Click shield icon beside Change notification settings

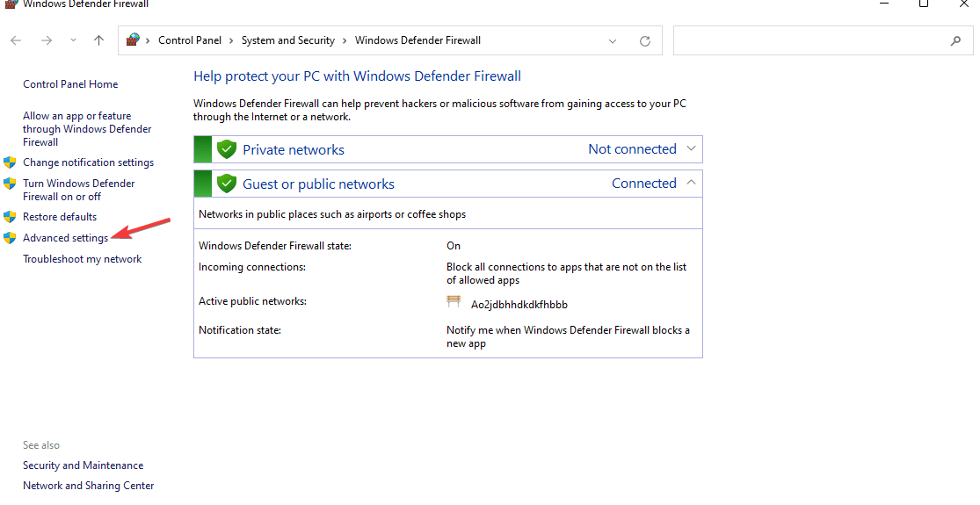(x=10, y=163)
